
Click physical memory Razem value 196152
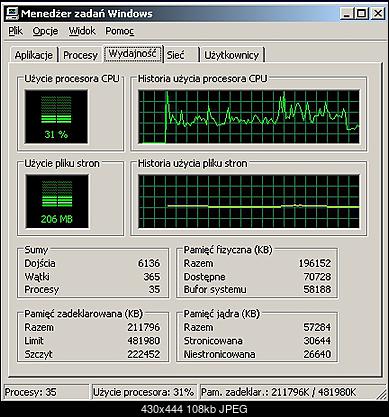click(x=315, y=263)
